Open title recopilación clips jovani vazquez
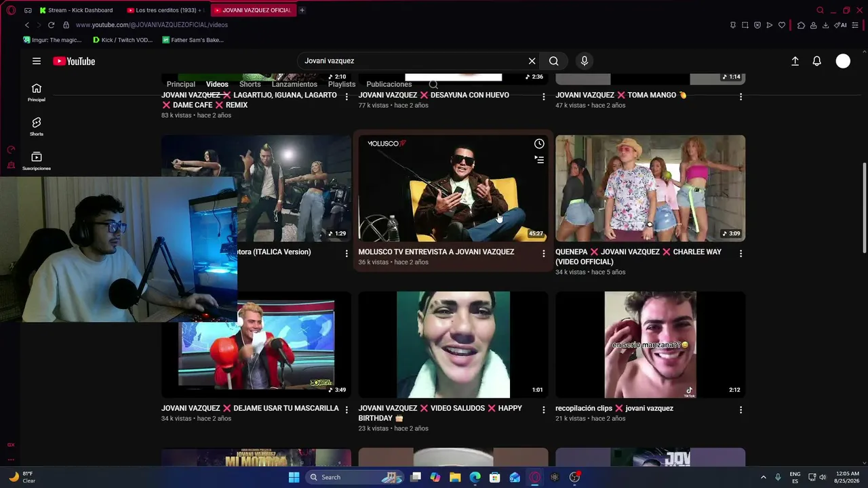The image size is (868, 488). coord(614,409)
